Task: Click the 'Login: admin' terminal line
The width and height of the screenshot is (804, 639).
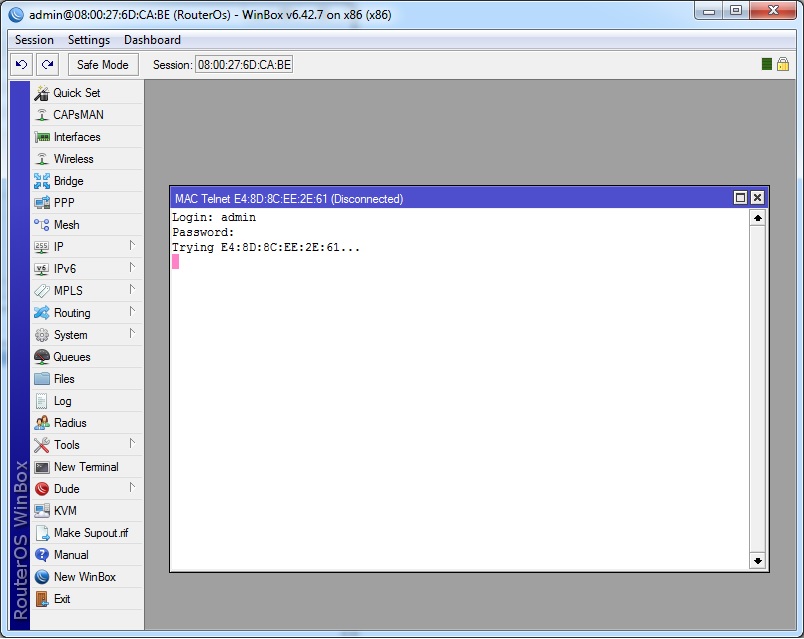Action: tap(214, 217)
